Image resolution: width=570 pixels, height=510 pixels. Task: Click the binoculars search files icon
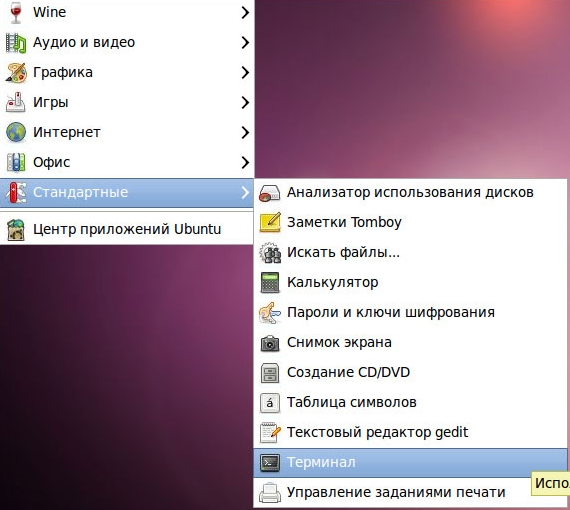[269, 252]
